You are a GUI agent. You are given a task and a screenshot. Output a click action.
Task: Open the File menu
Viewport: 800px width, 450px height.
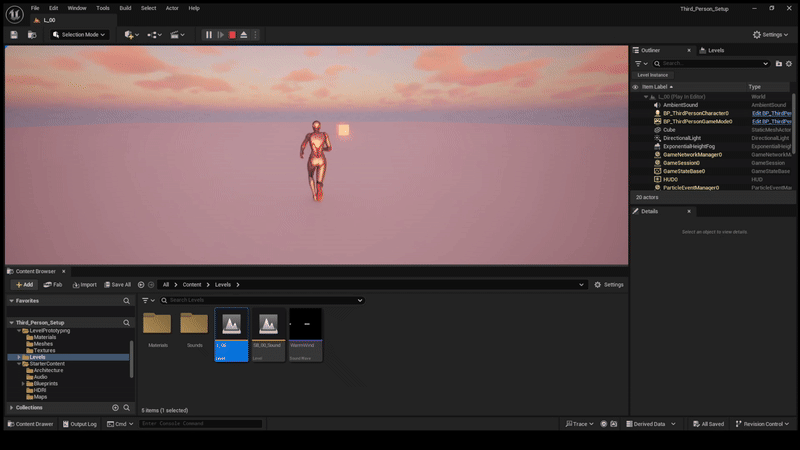35,8
